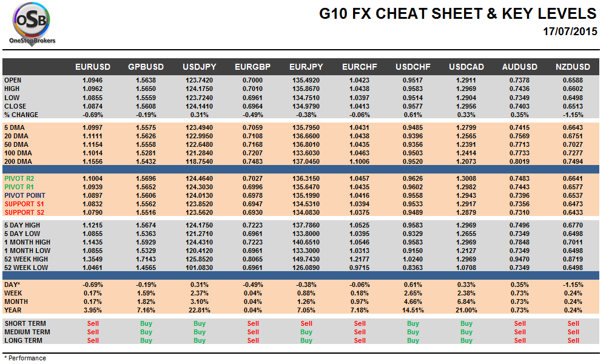
Task: Click the % CHANGE row label
Action: 21,115
